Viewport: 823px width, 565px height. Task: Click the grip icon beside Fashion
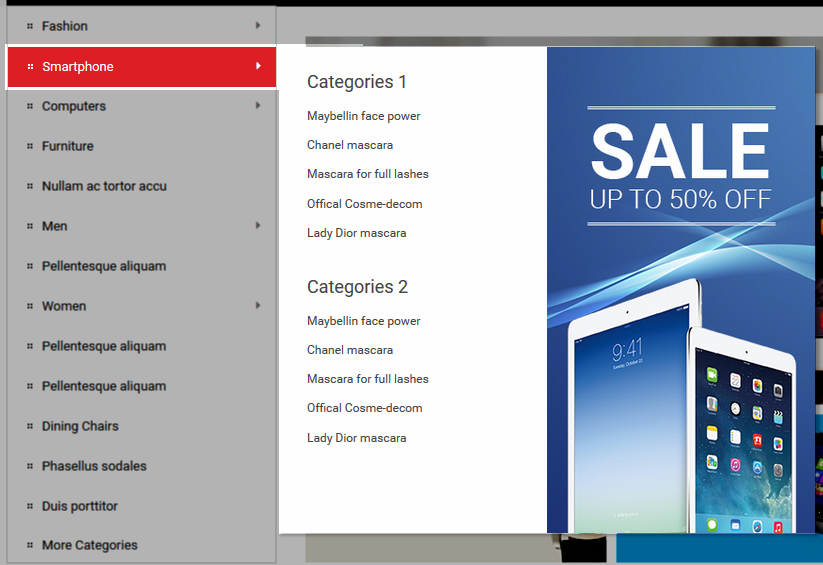pos(30,26)
